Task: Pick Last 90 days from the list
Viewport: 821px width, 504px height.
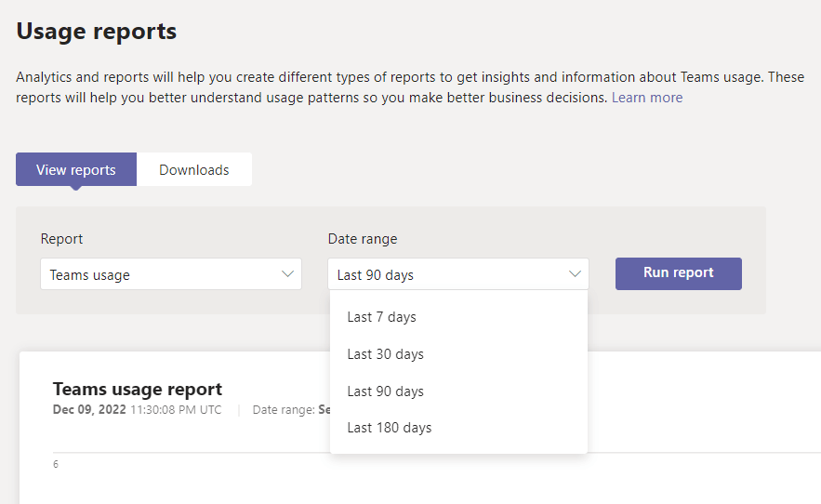Action: pos(458,391)
